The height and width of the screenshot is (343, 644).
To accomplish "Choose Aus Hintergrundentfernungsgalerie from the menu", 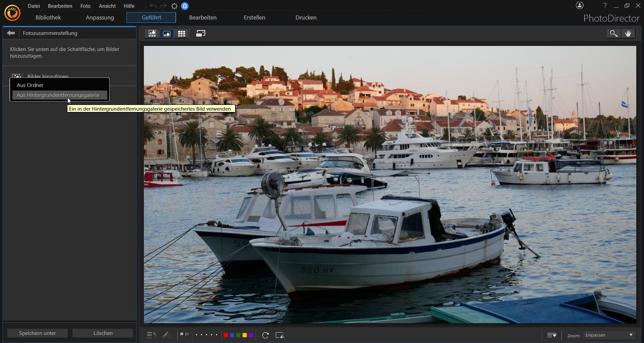I will pos(58,95).
